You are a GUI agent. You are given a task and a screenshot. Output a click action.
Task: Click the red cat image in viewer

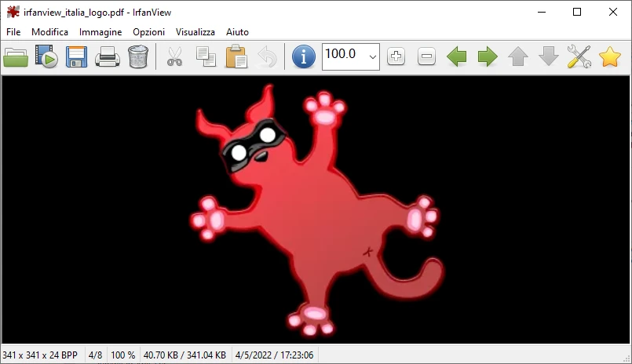316,209
